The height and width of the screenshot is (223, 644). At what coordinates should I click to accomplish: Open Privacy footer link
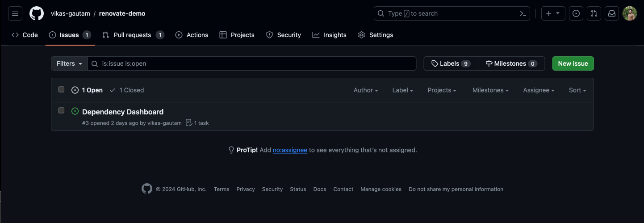(246, 189)
